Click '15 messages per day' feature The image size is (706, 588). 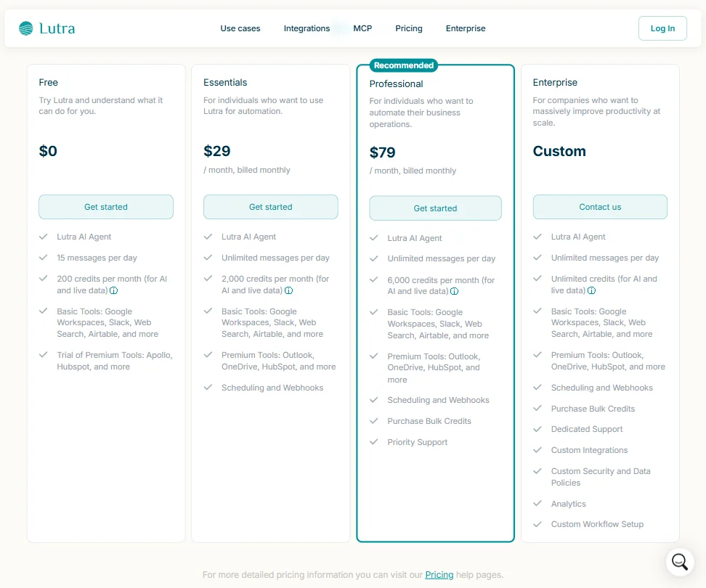[x=97, y=258]
